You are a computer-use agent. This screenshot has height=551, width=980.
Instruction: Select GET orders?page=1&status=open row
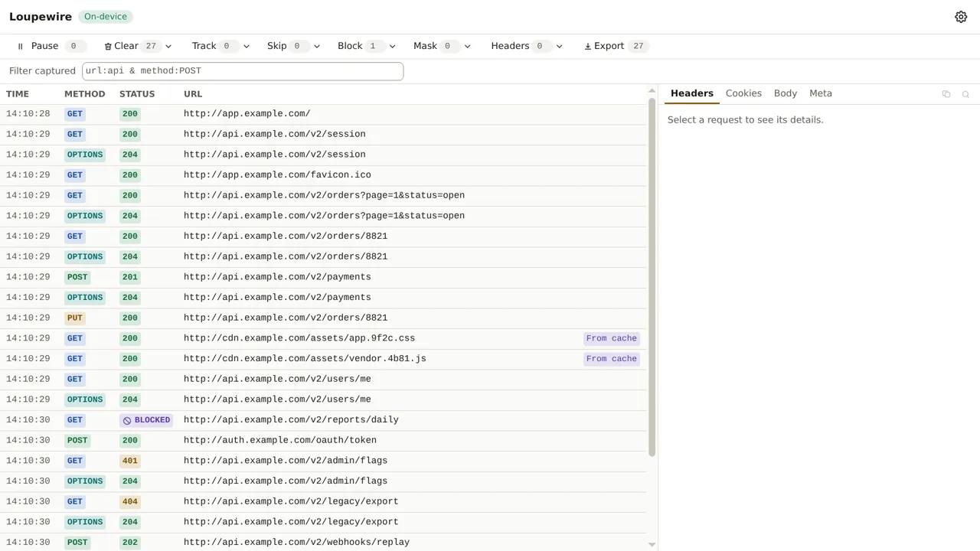[x=323, y=196]
